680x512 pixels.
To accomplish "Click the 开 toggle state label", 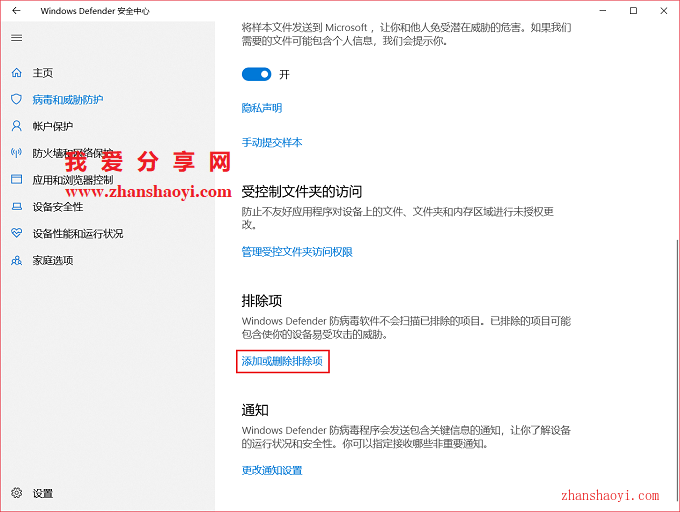I will tap(284, 75).
